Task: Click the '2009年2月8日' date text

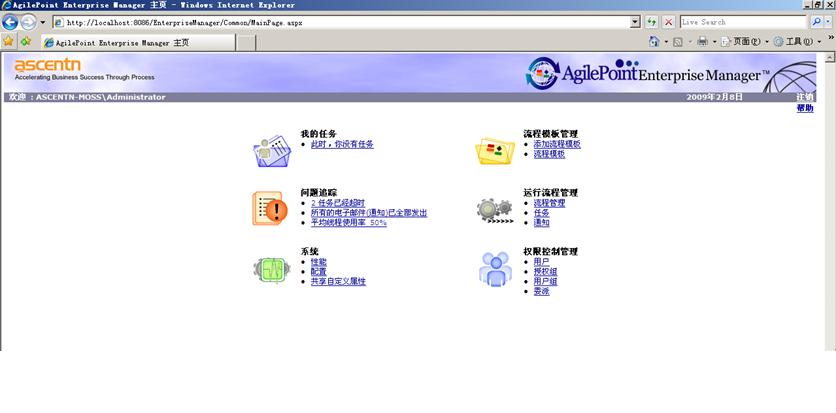Action: coord(714,97)
